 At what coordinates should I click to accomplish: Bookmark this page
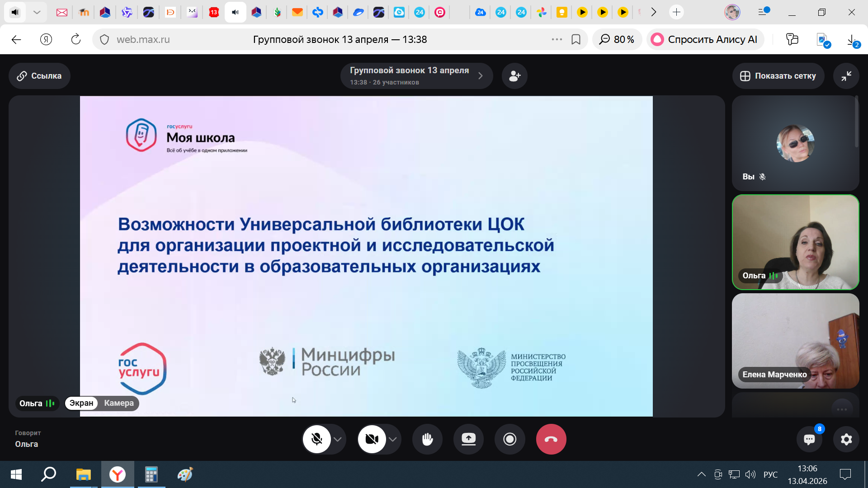click(x=576, y=40)
